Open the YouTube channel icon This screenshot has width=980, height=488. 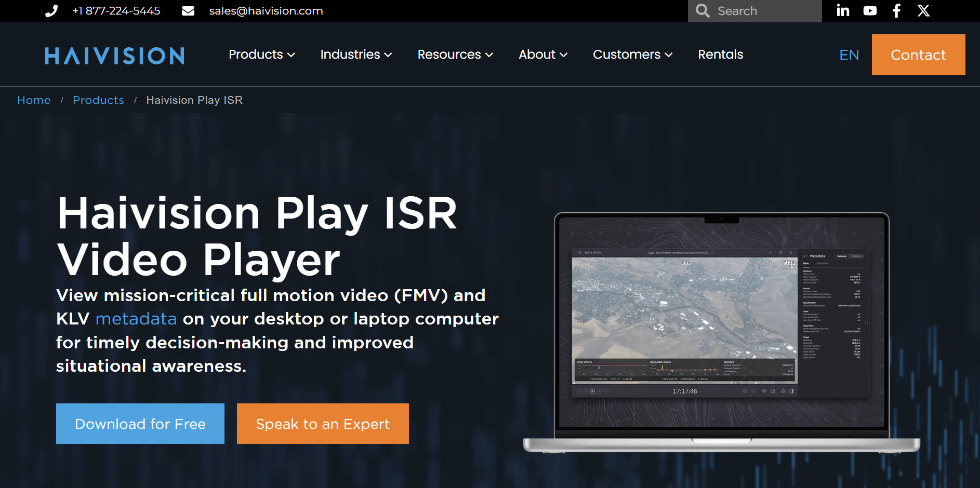click(x=870, y=11)
